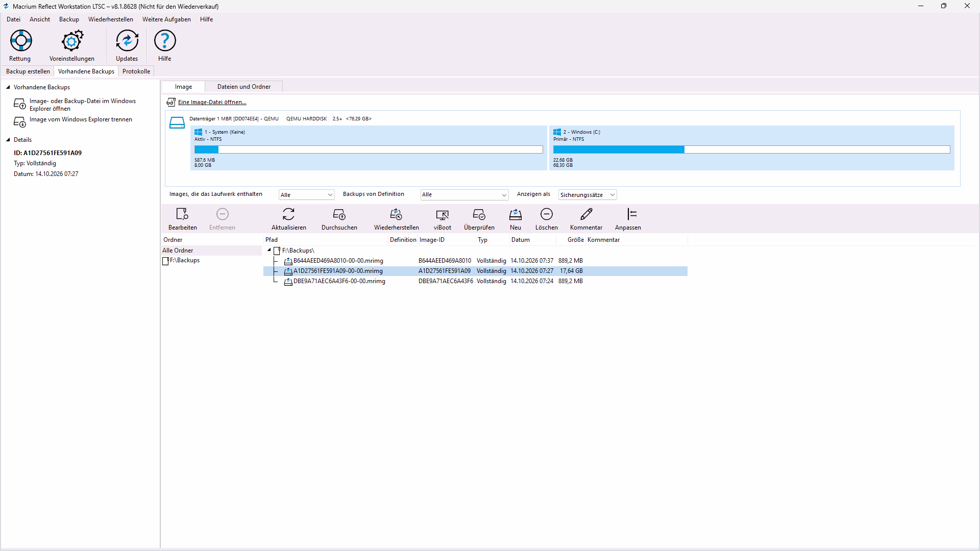Click 'Image vom Windows Explorer trennen' text
980x551 pixels.
[x=81, y=119]
